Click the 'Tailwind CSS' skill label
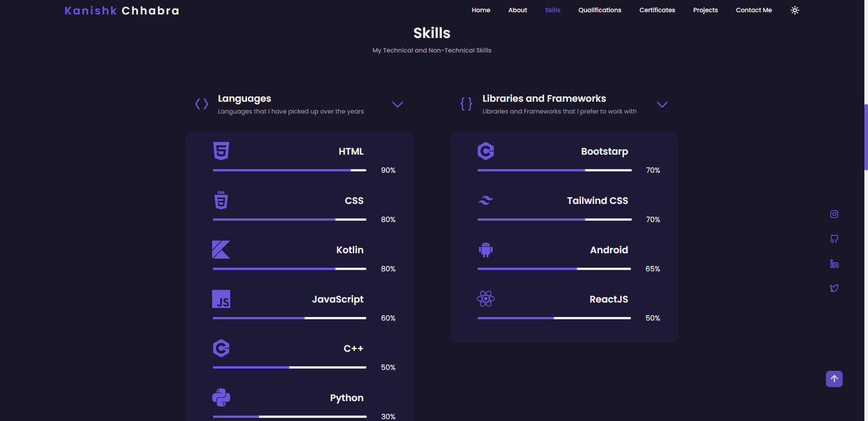This screenshot has height=421, width=868. tap(598, 201)
